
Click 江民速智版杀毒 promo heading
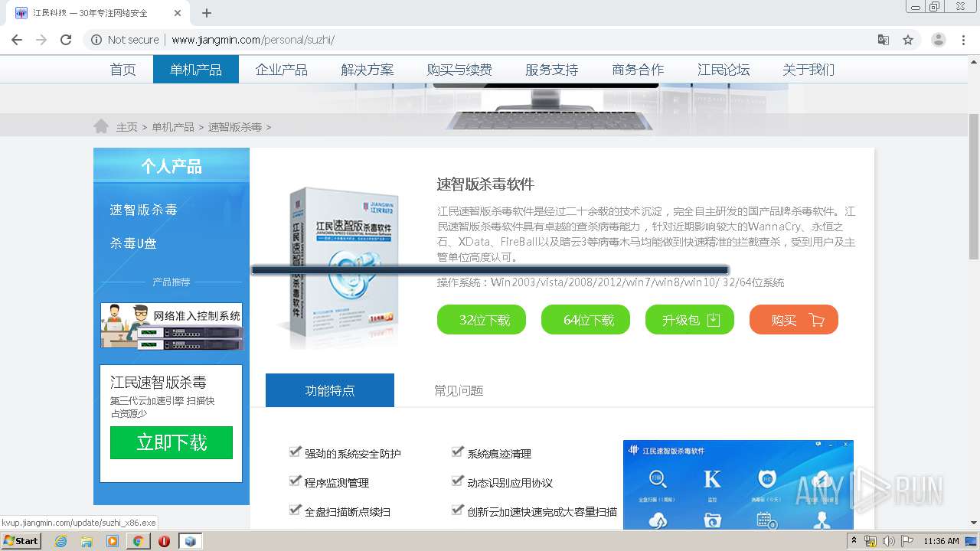(158, 383)
